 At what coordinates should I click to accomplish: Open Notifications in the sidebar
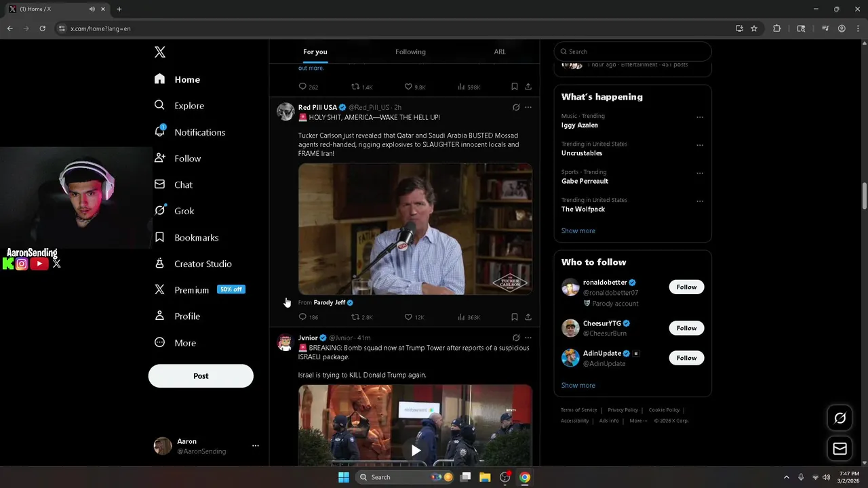(x=189, y=132)
